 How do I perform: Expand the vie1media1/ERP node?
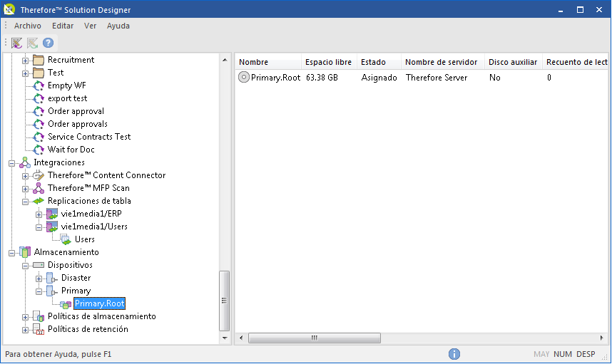[39, 214]
